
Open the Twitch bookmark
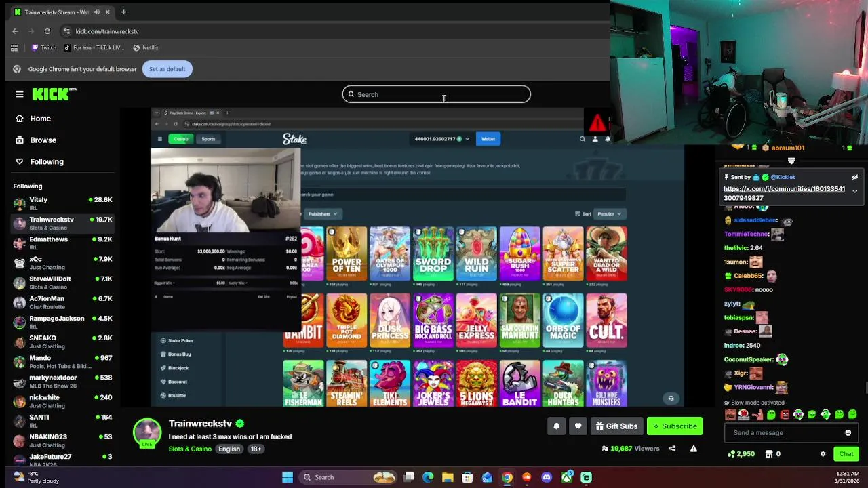coord(44,48)
